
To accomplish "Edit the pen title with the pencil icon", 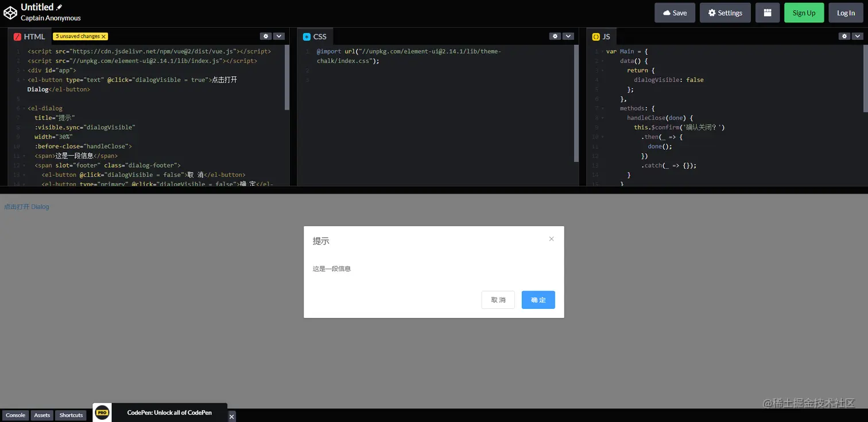I will tap(59, 7).
